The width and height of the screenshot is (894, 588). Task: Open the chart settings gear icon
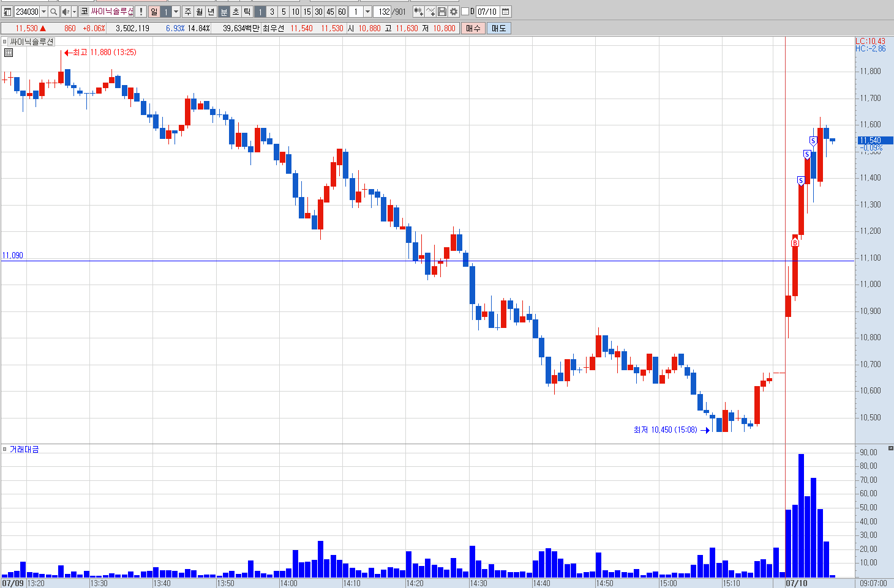click(x=454, y=12)
